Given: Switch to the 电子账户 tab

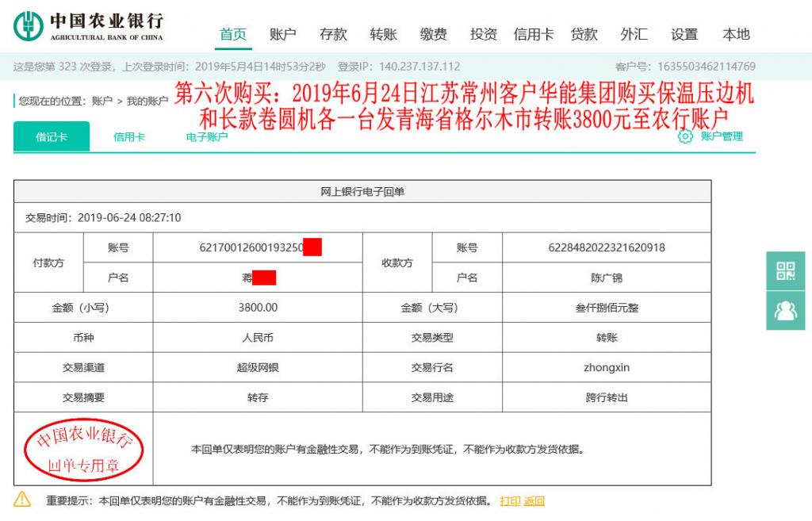Looking at the screenshot, I should click(x=208, y=136).
